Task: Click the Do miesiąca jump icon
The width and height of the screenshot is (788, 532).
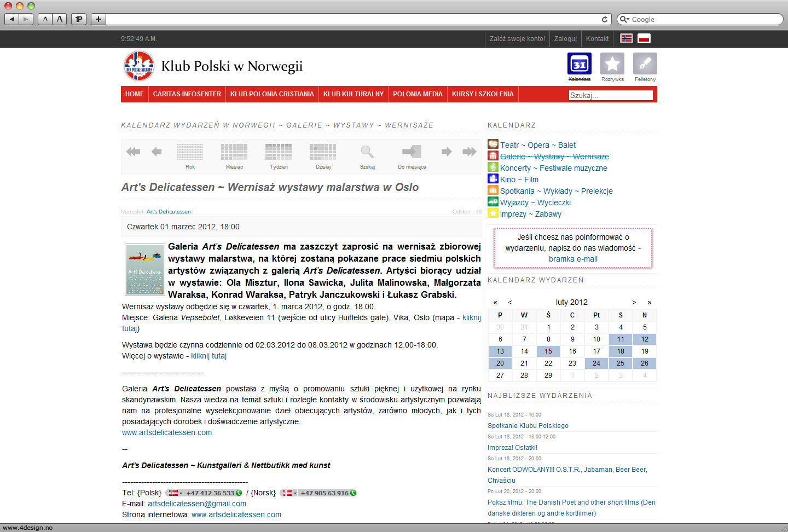Action: point(412,152)
